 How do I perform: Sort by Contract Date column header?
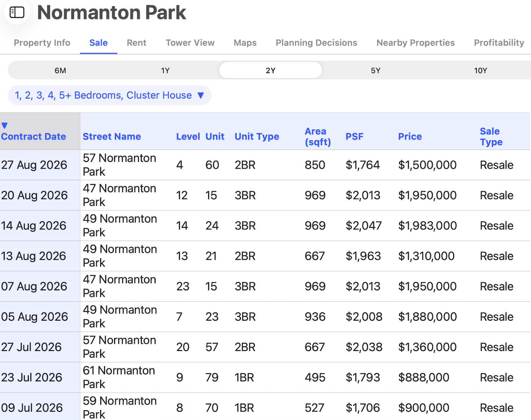click(x=33, y=136)
